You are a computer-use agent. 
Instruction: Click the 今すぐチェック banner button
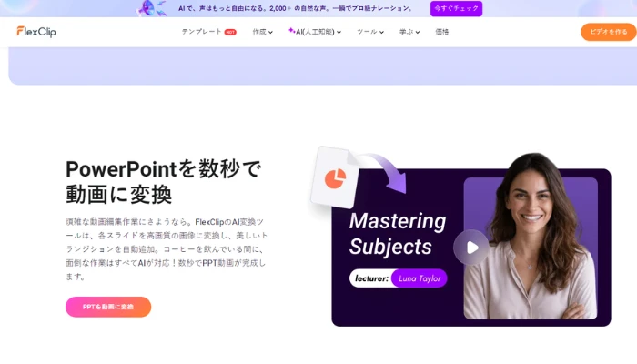[x=456, y=8]
